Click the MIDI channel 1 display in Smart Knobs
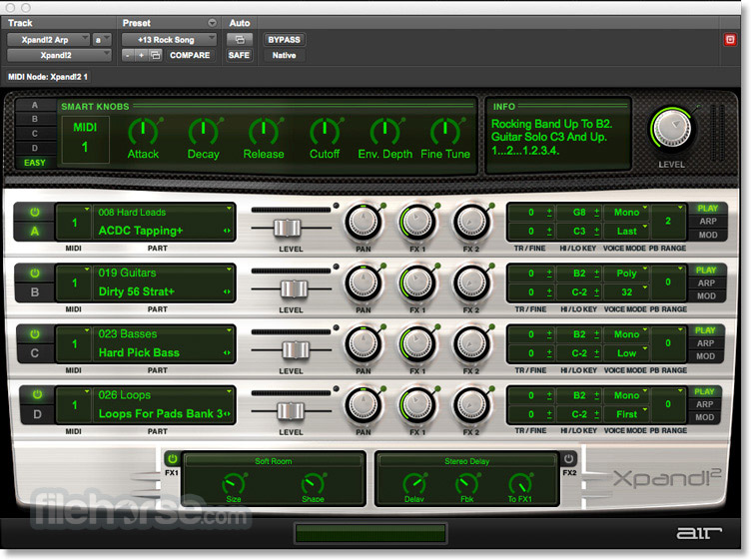This screenshot has width=751, height=560. point(85,140)
